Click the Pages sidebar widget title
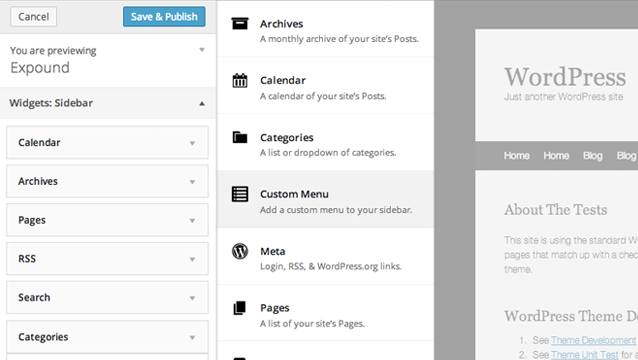Viewport: 638px width, 360px height. pyautogui.click(x=32, y=220)
